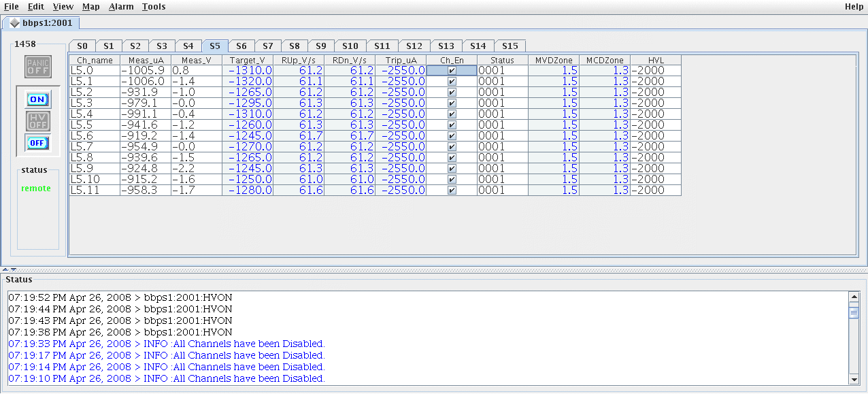Click the green remote status text

(x=36, y=188)
